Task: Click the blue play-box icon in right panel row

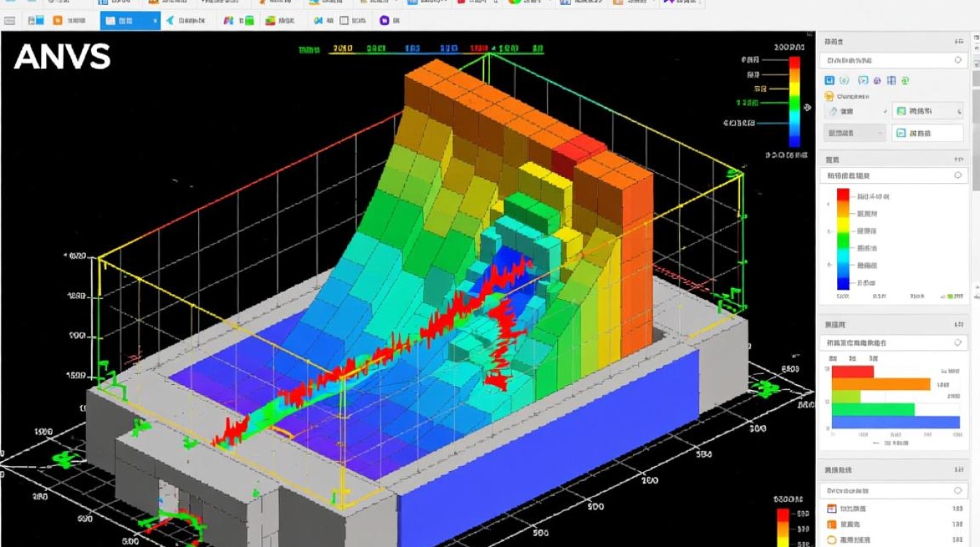Action: click(x=863, y=80)
